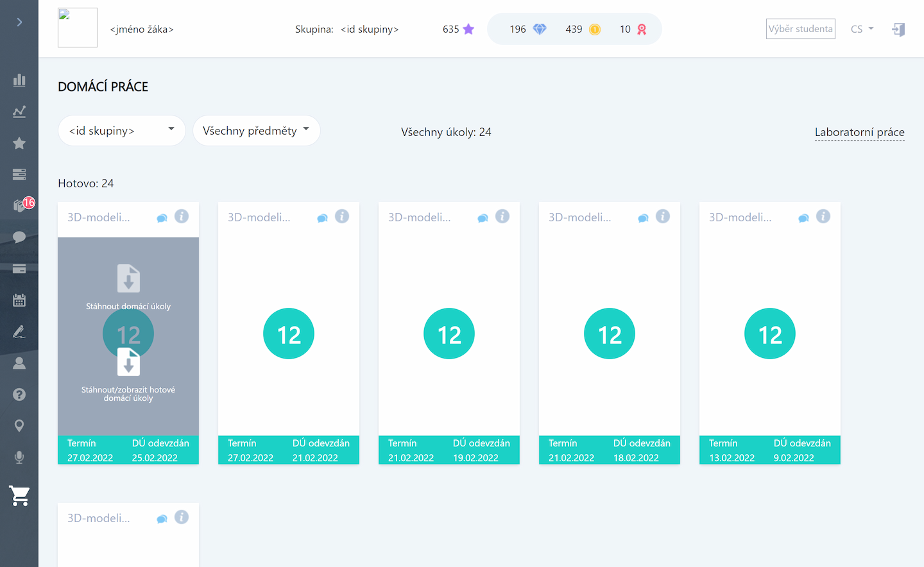Click the 'Všechny úkoly: 24' text

click(x=446, y=131)
